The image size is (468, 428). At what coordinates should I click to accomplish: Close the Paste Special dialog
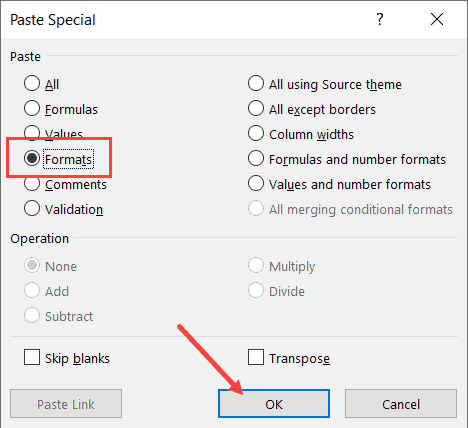pyautogui.click(x=437, y=19)
